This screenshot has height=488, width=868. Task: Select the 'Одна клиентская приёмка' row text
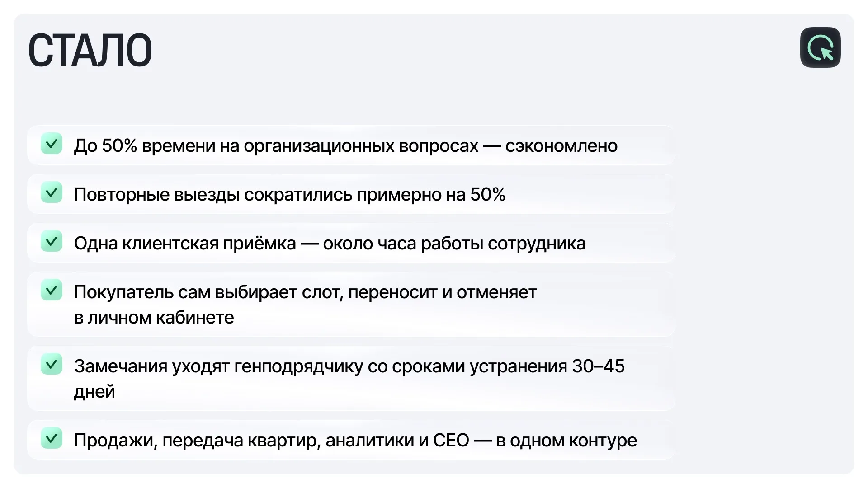click(330, 243)
